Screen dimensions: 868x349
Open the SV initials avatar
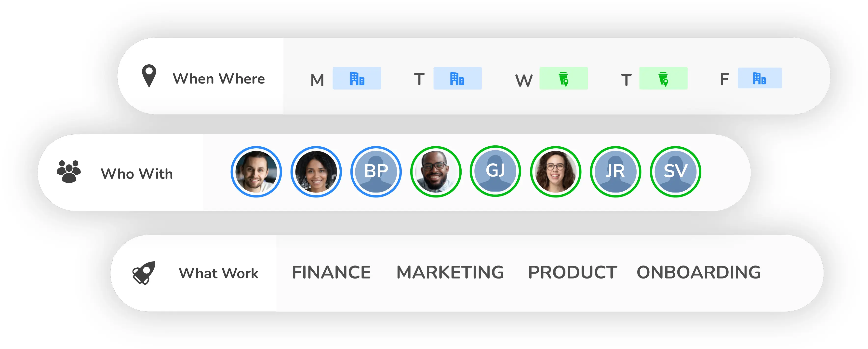click(675, 172)
